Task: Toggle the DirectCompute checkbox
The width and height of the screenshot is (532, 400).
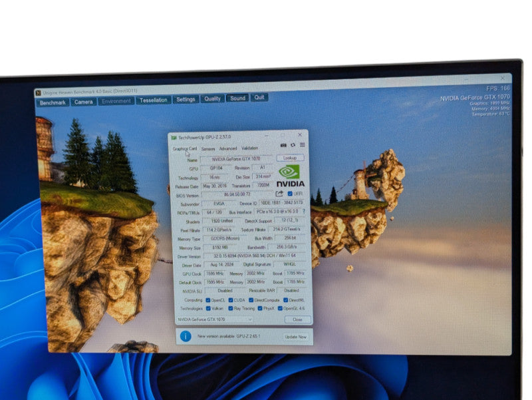Action: [x=251, y=300]
